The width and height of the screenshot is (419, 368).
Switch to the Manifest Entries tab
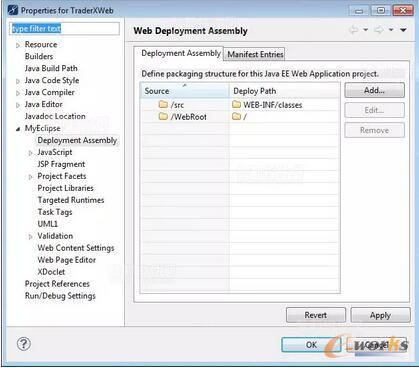point(255,54)
